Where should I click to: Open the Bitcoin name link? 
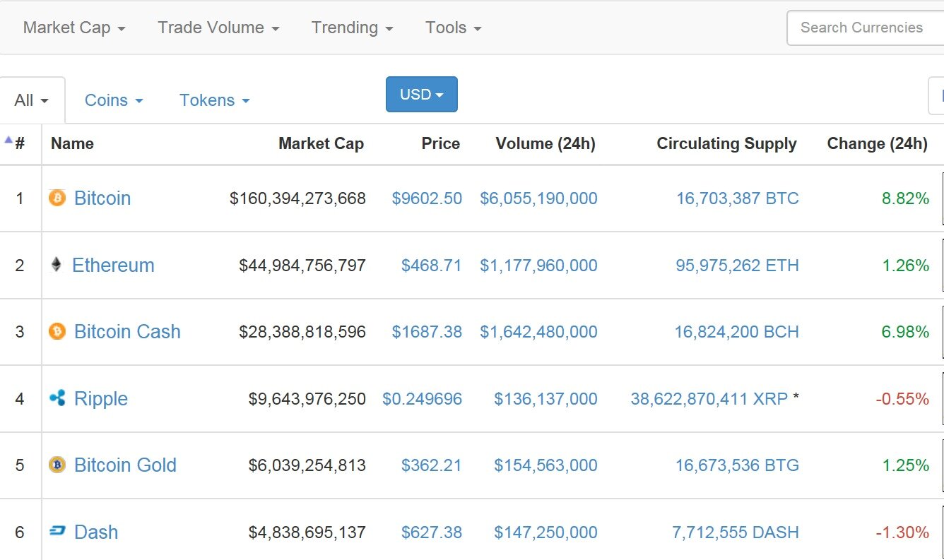pyautogui.click(x=102, y=198)
